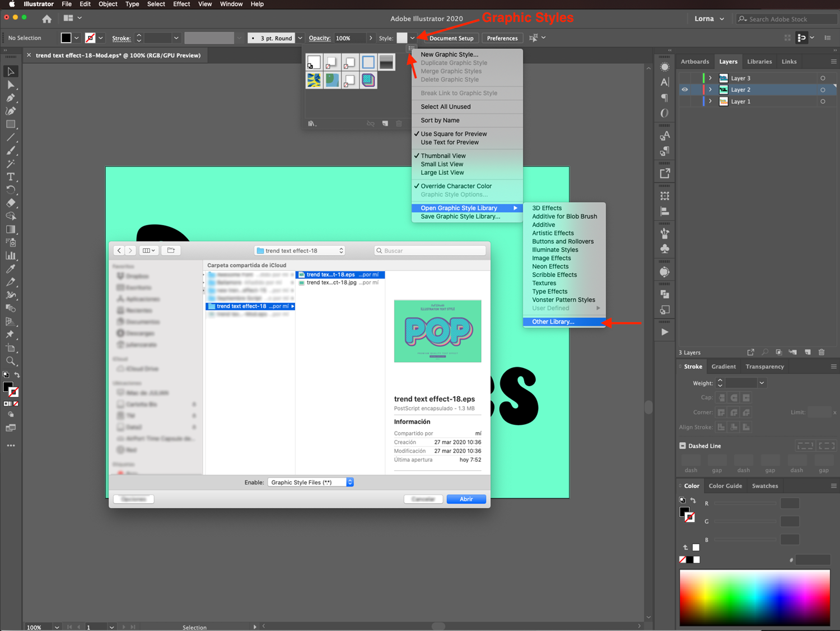
Task: Select the Eraser tool
Action: [11, 203]
